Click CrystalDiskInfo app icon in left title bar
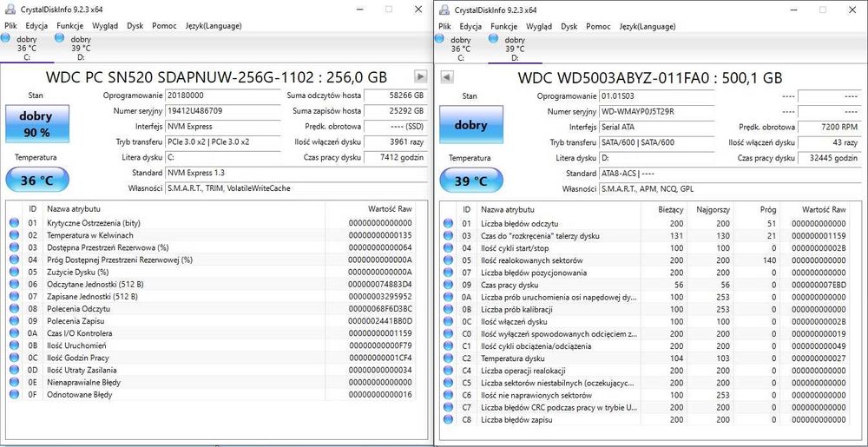Viewport: 868px width, 447px height. click(x=9, y=10)
